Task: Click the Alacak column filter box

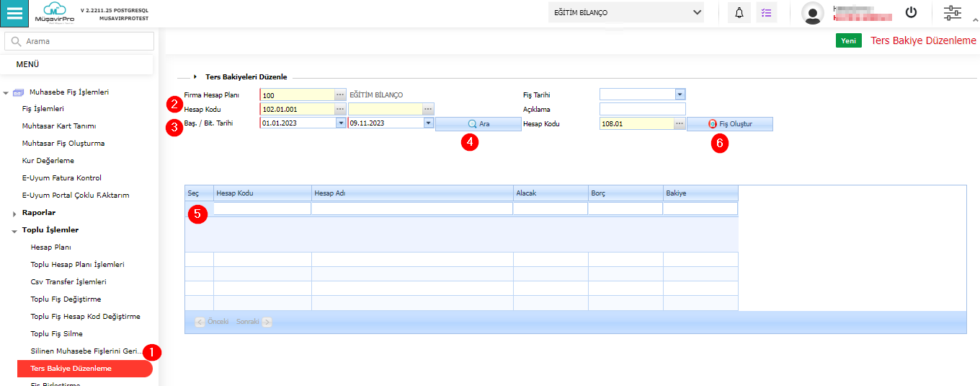Action: click(x=551, y=209)
